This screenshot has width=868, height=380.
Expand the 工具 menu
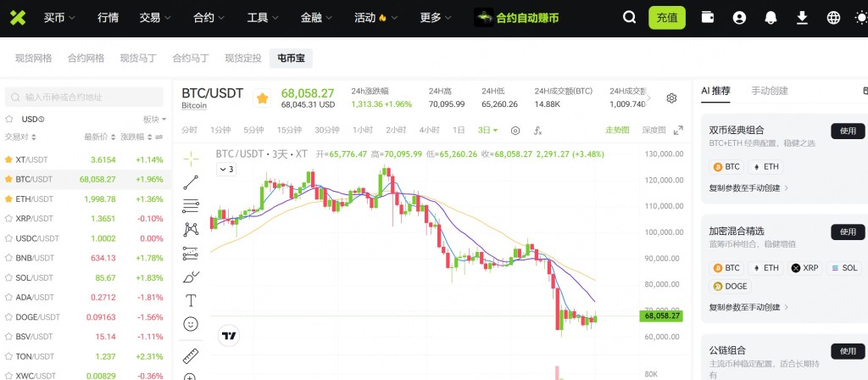pos(263,18)
